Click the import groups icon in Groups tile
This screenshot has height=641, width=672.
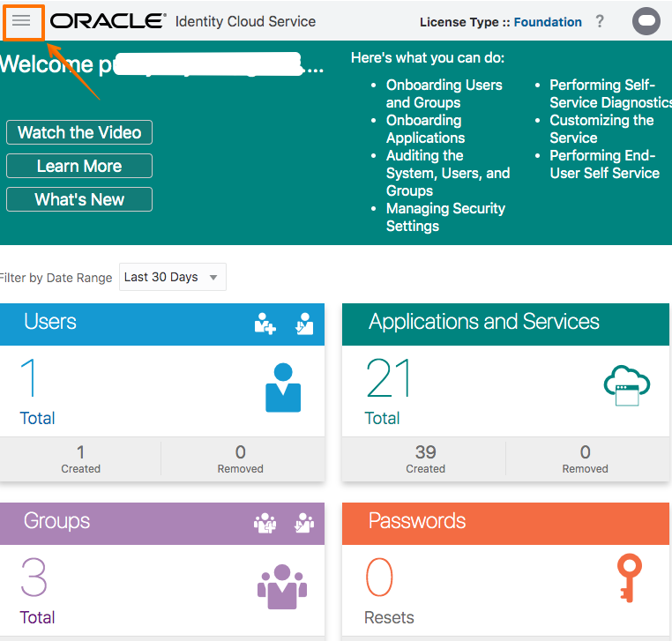tap(304, 523)
